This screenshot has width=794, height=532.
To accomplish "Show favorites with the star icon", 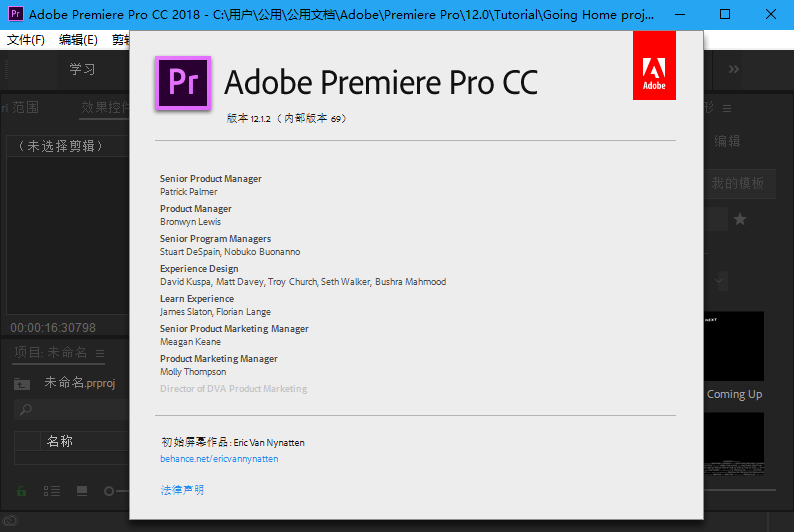I will point(740,219).
